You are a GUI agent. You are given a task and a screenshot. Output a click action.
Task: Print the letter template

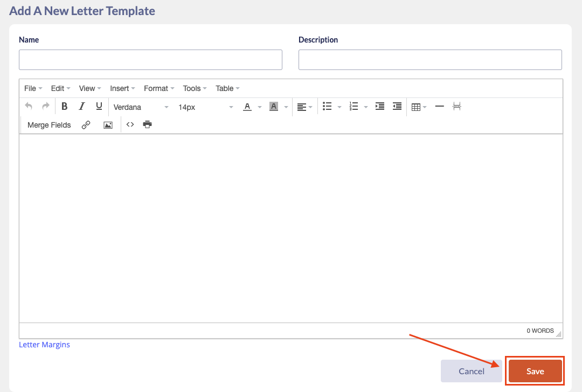147,124
